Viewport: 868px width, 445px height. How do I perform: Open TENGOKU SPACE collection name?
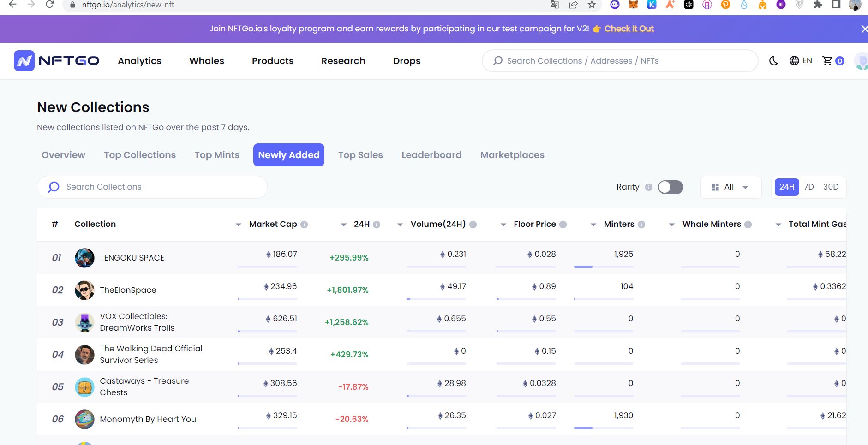pyautogui.click(x=132, y=258)
